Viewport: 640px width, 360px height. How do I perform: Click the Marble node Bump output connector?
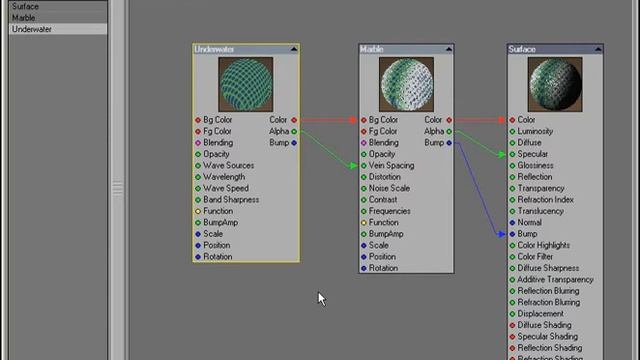tap(449, 143)
